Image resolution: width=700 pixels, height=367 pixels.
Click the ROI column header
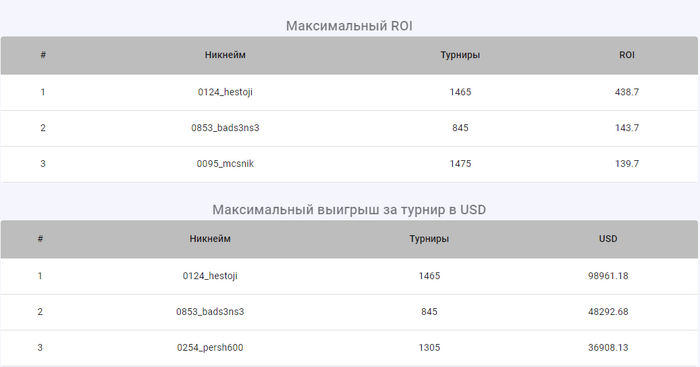(x=627, y=55)
